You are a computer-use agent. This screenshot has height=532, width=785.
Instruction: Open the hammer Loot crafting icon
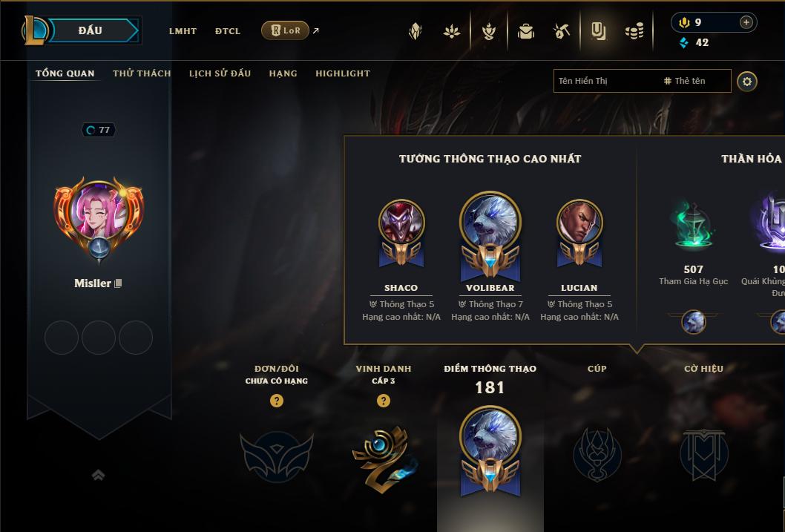tap(562, 31)
